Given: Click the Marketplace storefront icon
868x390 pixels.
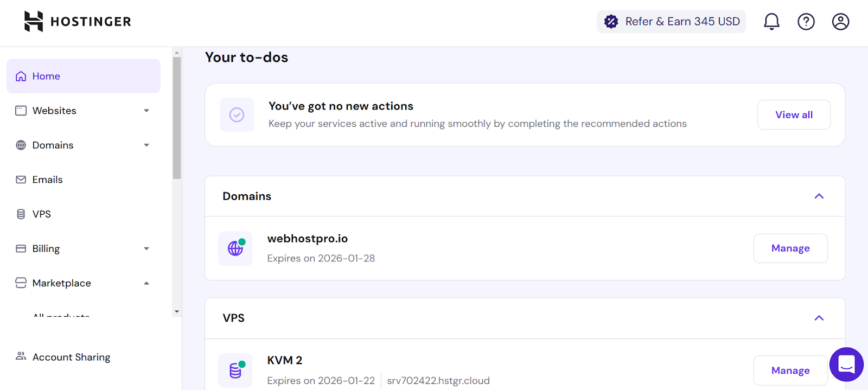Looking at the screenshot, I should [21, 283].
